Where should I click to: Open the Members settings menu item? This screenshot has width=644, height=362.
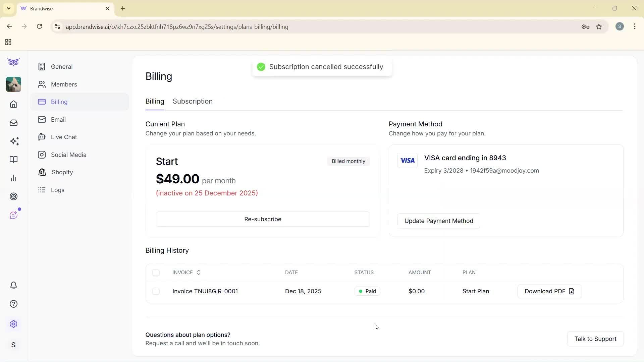click(64, 84)
